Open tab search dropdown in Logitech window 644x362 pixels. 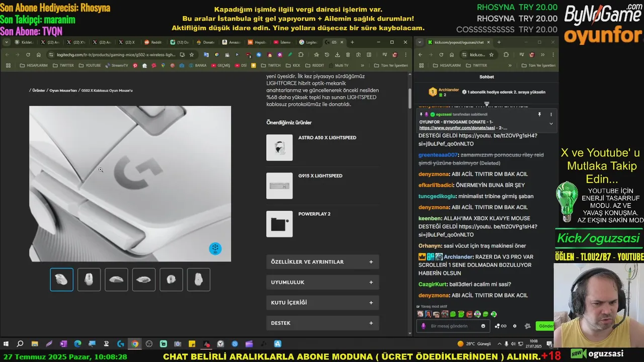(x=8, y=42)
